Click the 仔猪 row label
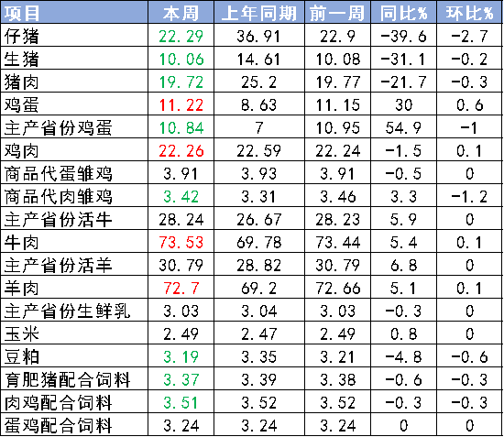 point(22,36)
